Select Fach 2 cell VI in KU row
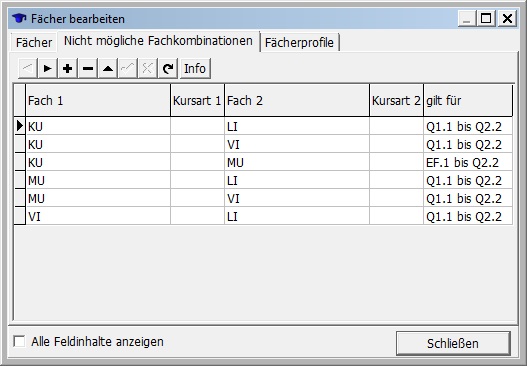Screen dimensions: 527x366 pyautogui.click(x=297, y=145)
